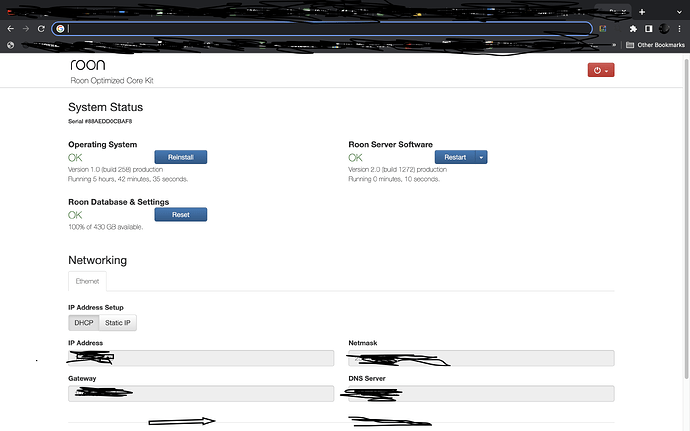690x431 pixels.
Task: Reload the page with refresh icon
Action: [41, 29]
